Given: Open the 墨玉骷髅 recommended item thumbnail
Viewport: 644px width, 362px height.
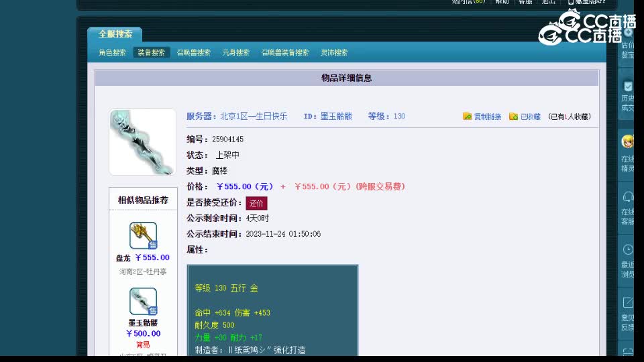Looking at the screenshot, I should click(143, 301).
